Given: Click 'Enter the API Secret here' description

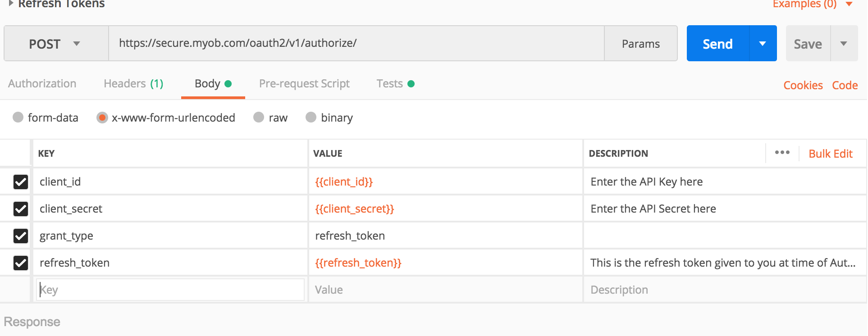Looking at the screenshot, I should [x=653, y=209].
